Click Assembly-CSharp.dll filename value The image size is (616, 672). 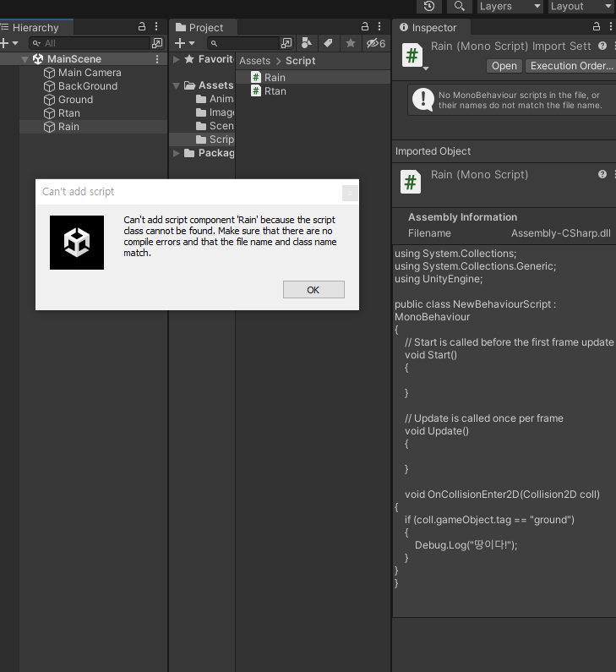(561, 233)
